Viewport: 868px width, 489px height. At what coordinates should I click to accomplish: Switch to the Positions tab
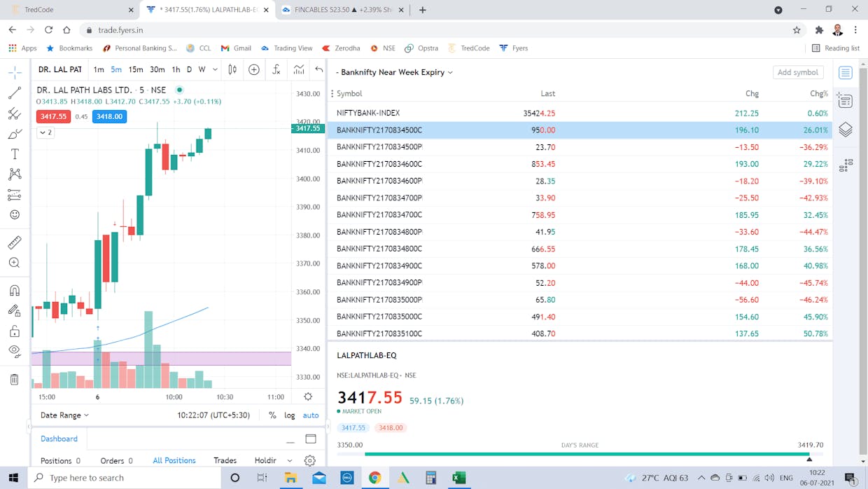[x=60, y=460]
